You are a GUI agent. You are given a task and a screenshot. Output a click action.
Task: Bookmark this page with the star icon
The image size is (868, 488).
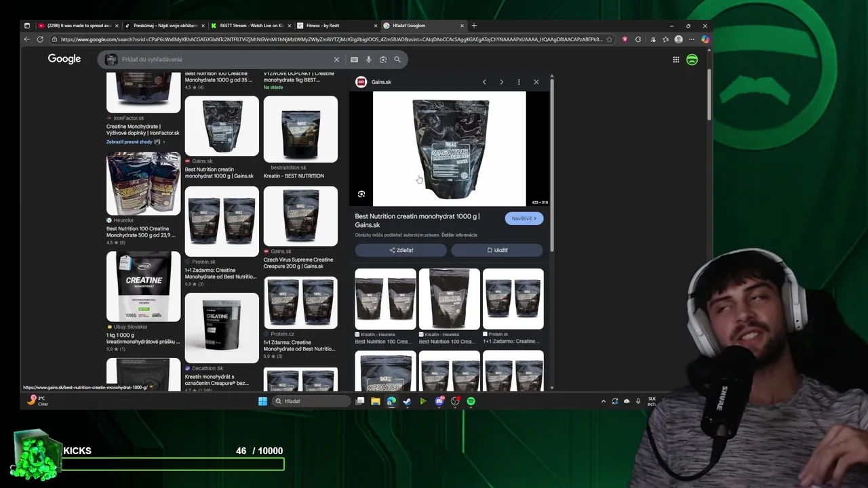(x=609, y=39)
